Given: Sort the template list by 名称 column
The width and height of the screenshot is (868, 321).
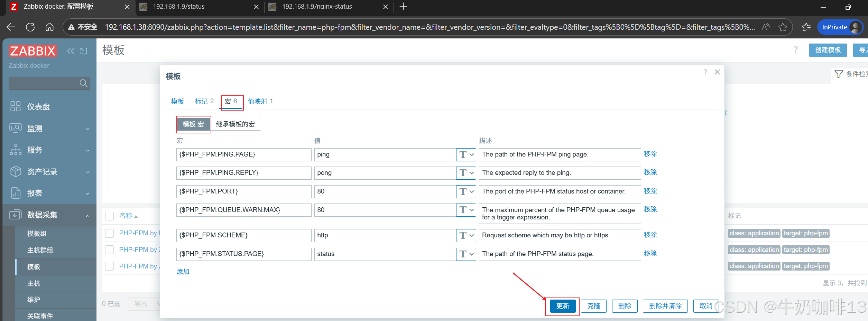Looking at the screenshot, I should click(128, 216).
